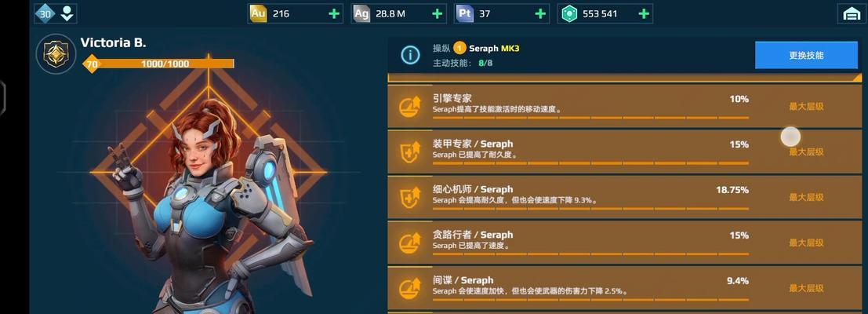Select the 贪路行者 / Seraph skill icon

coord(409,243)
